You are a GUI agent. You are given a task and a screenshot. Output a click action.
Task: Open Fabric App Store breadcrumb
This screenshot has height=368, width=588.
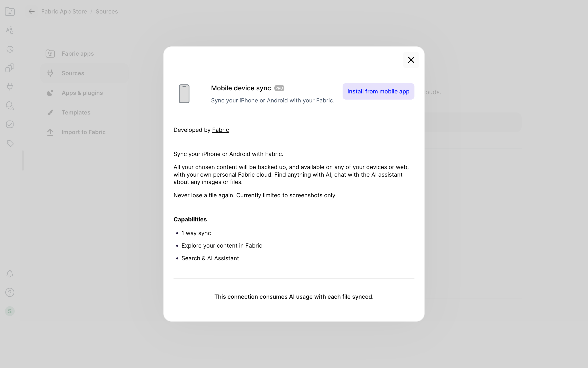64,11
